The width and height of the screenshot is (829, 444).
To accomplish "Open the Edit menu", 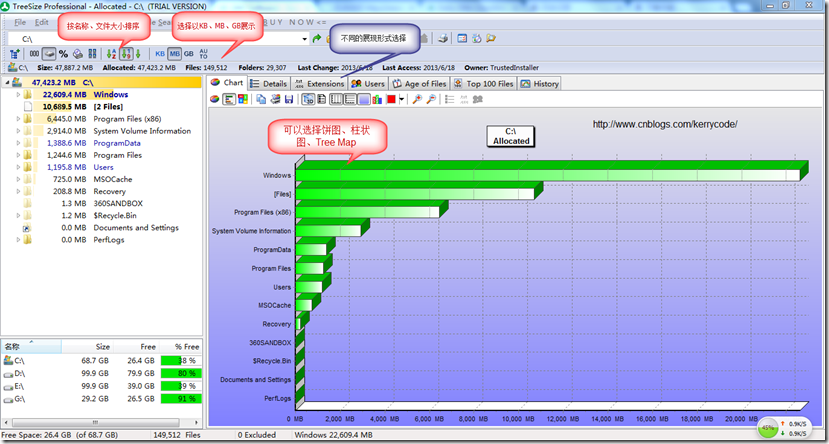I will pos(42,23).
